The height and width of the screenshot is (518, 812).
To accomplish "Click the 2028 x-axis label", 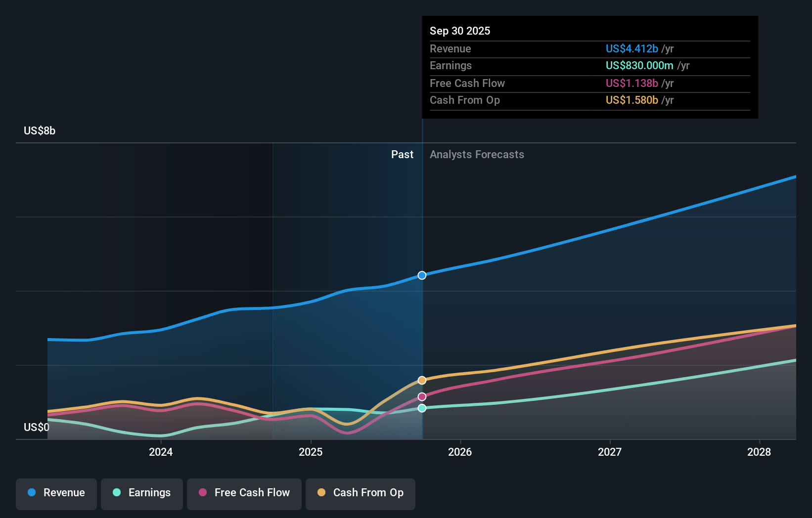I will (x=759, y=452).
